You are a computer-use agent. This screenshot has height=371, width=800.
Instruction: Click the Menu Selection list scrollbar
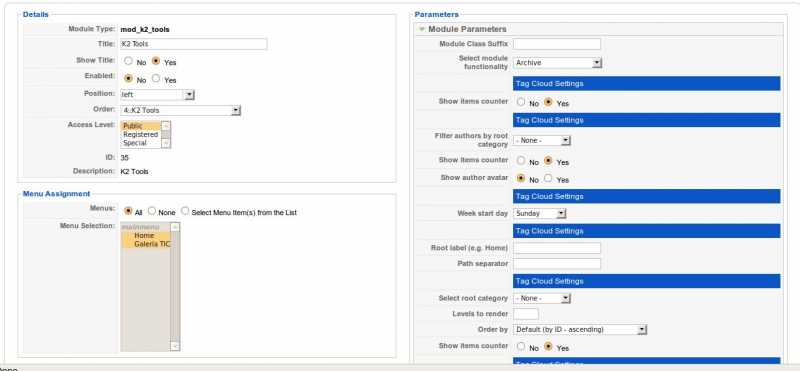(x=175, y=287)
